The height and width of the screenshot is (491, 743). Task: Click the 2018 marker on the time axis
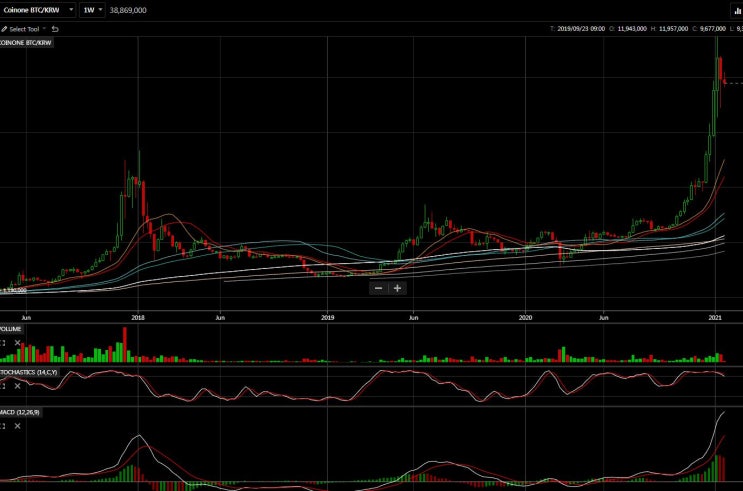(138, 318)
